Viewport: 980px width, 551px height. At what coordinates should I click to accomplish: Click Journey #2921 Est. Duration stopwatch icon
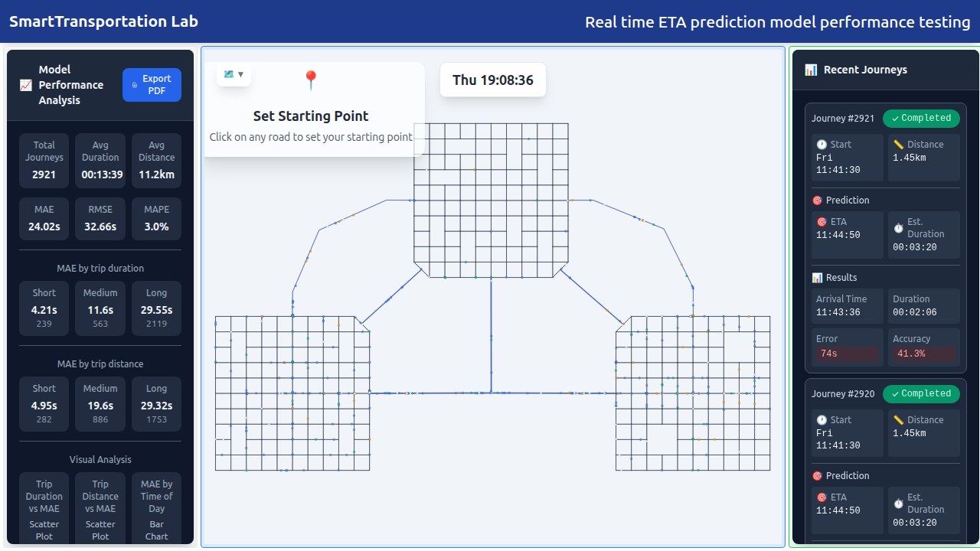click(x=898, y=228)
